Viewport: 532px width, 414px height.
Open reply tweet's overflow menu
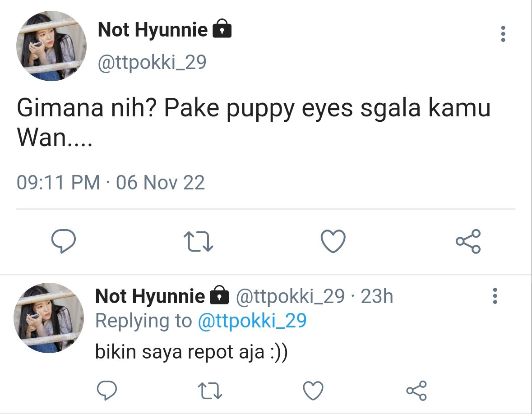495,295
